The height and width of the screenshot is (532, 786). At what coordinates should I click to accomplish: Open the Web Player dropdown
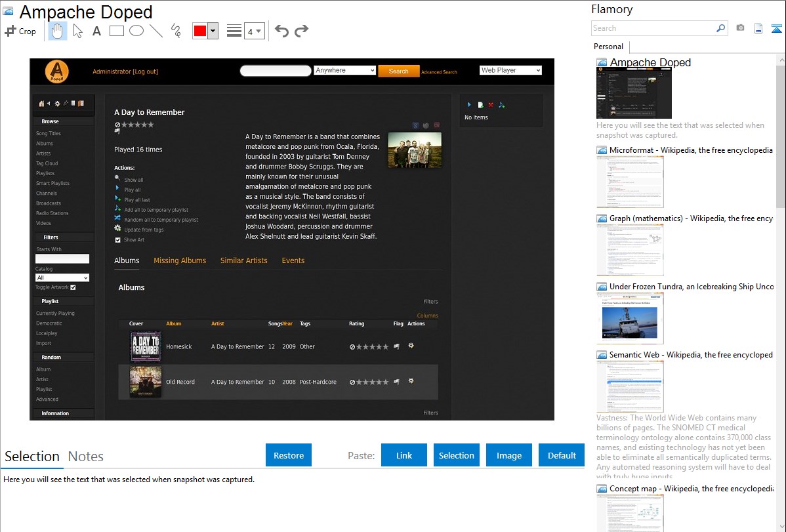(510, 70)
